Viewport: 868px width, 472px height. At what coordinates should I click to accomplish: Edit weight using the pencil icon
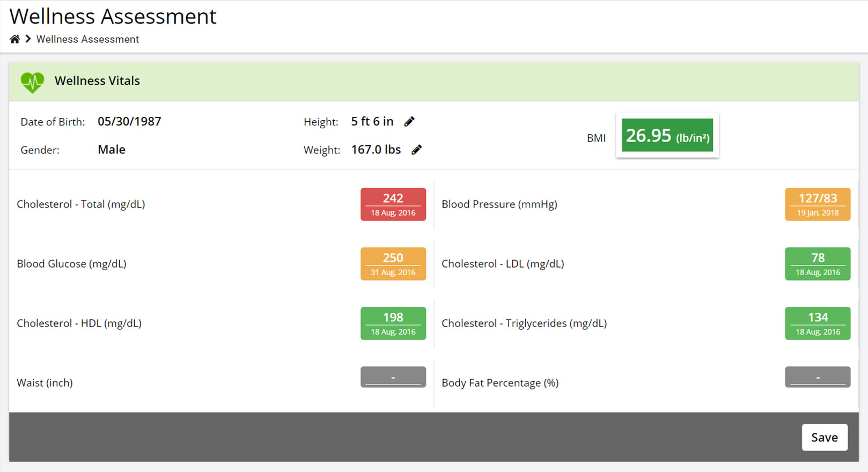point(417,150)
